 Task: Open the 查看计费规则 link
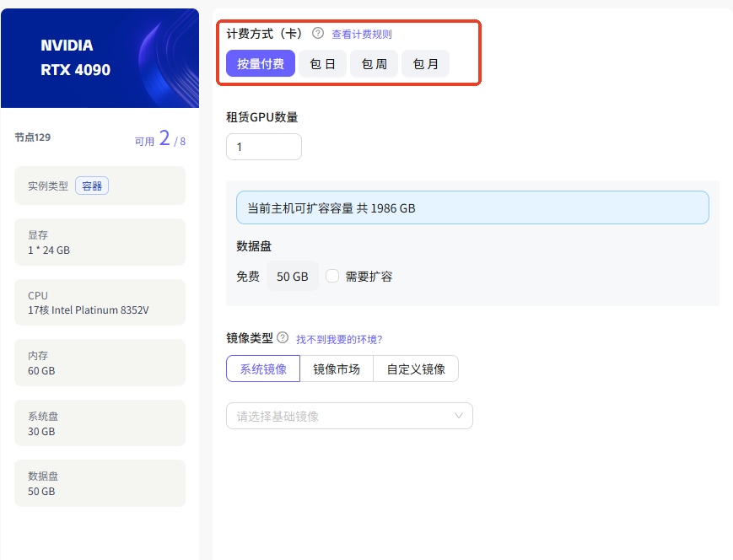pyautogui.click(x=361, y=34)
